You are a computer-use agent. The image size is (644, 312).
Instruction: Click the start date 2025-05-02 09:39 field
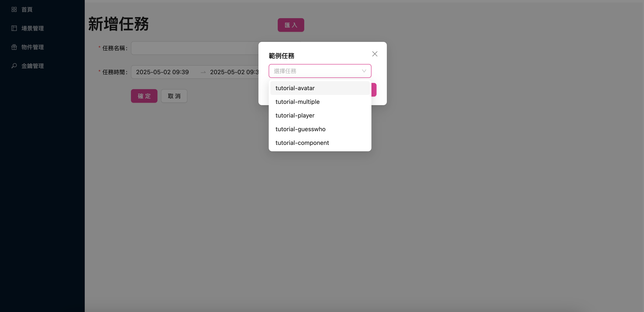tap(163, 72)
